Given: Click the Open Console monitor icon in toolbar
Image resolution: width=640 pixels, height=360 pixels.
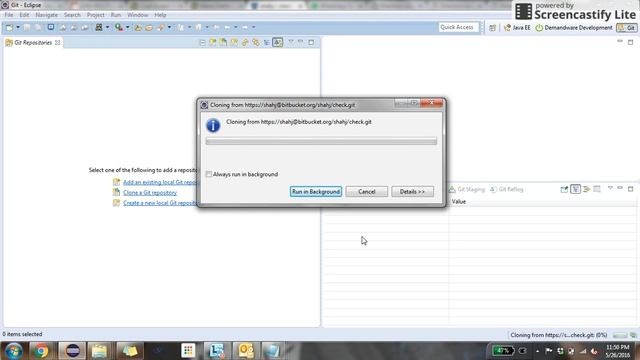Looking at the screenshot, I should [51, 27].
